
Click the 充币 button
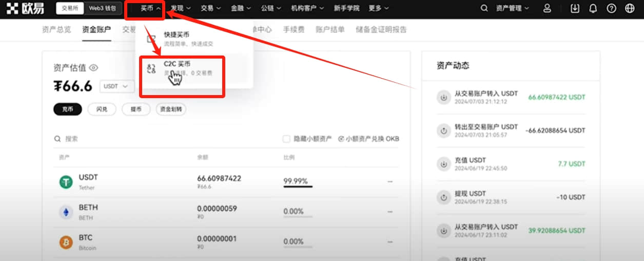click(x=68, y=109)
